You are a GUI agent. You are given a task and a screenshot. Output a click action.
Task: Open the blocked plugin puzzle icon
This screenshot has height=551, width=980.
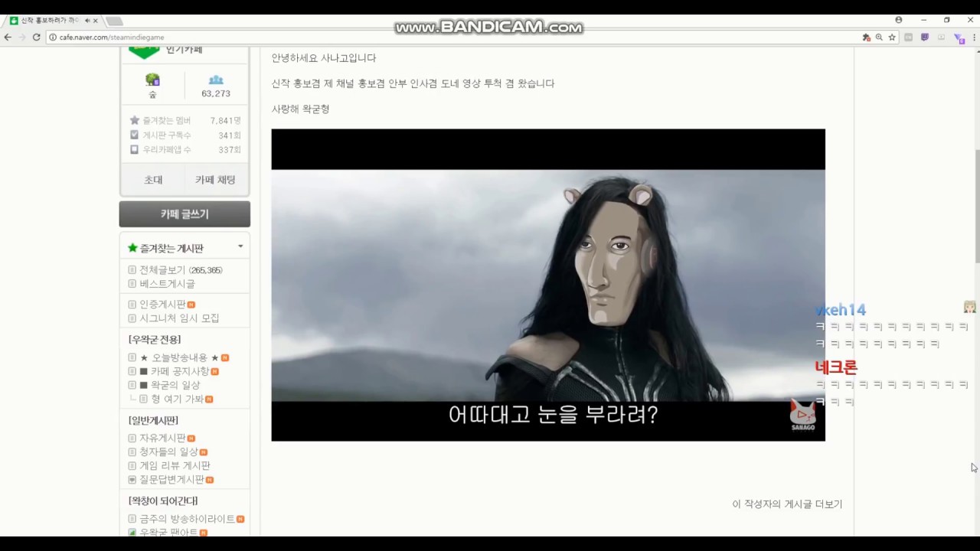coord(866,37)
